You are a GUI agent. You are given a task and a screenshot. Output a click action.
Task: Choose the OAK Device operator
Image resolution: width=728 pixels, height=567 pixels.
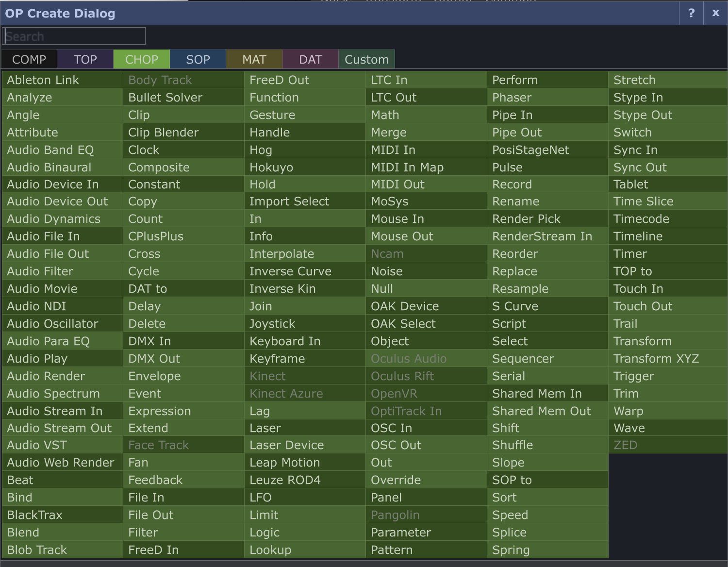point(426,306)
